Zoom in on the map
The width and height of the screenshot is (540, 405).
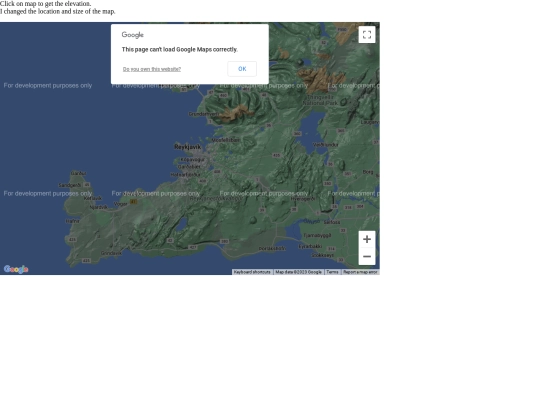coord(367,239)
